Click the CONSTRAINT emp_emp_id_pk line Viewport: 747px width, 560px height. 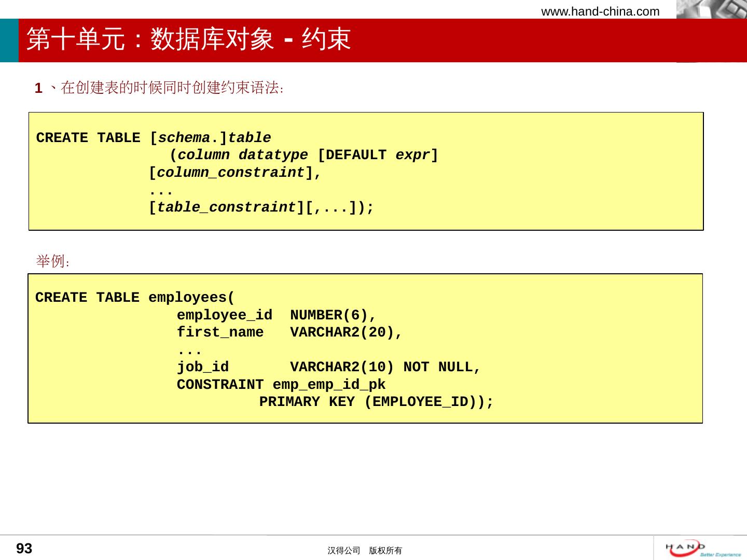(281, 385)
